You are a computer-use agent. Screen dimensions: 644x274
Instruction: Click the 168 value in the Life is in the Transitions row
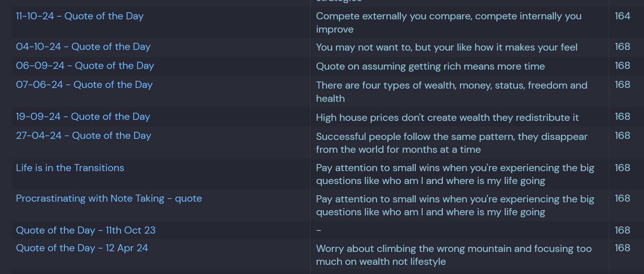(x=622, y=168)
